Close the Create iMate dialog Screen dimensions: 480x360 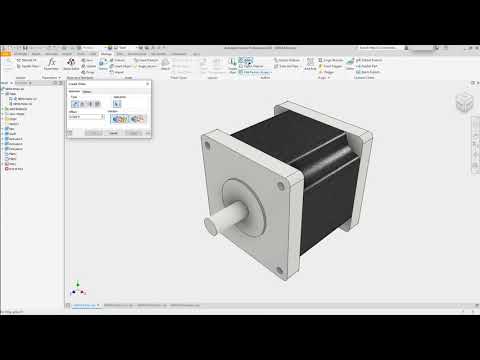click(148, 84)
